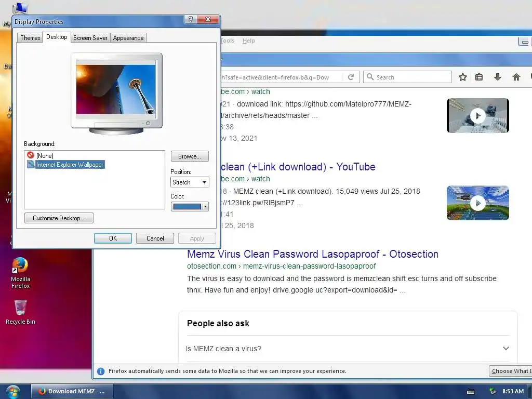Open 'clean (+Link download) - YouTube' result

click(x=298, y=167)
